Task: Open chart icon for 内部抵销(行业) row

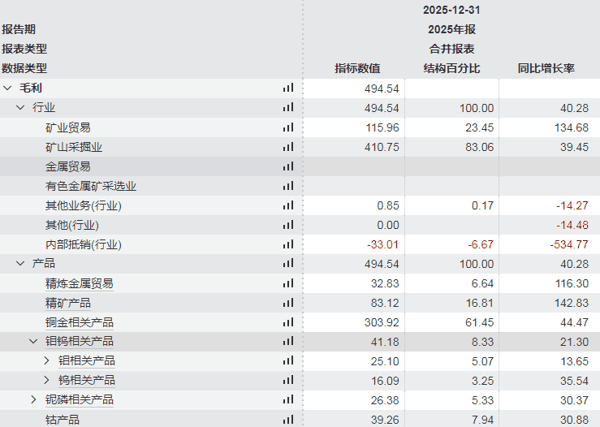Action: pos(288,244)
